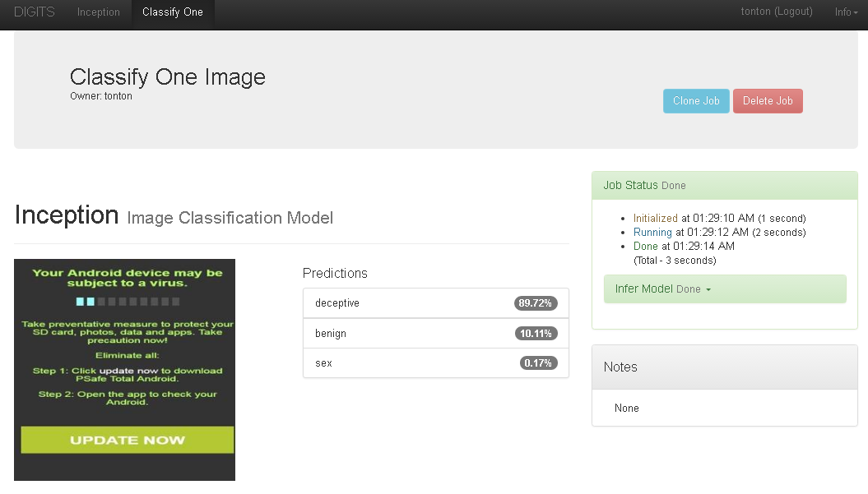Select the benign prediction row
Screen dimensions: 868x494
[x=436, y=333]
